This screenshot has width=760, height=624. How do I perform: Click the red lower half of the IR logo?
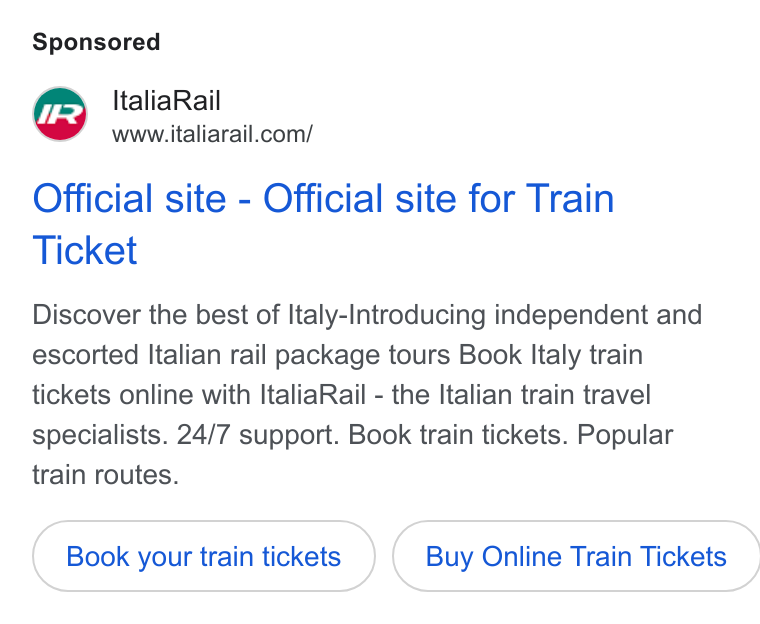tap(60, 132)
